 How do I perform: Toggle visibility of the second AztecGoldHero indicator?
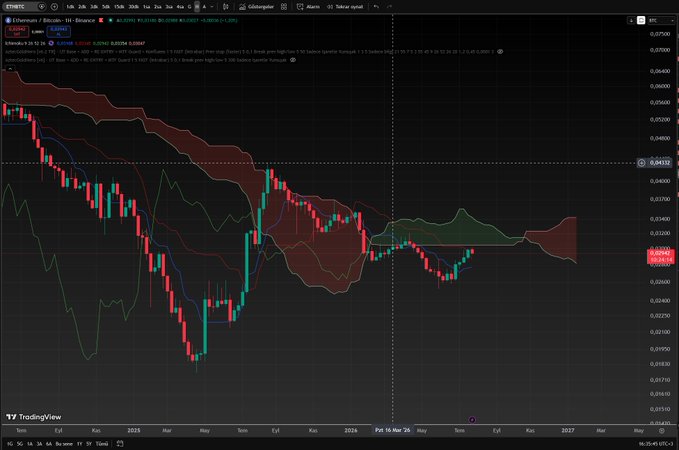[293, 60]
